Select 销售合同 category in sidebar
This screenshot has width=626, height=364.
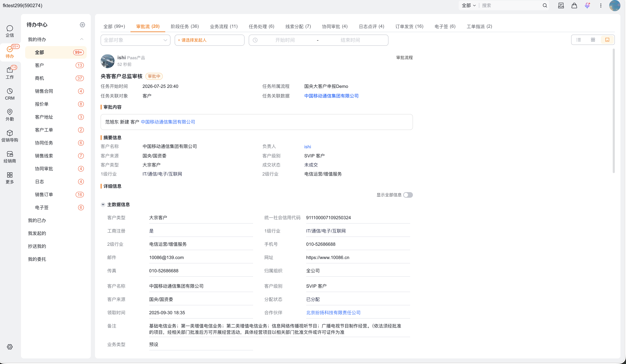point(56,91)
